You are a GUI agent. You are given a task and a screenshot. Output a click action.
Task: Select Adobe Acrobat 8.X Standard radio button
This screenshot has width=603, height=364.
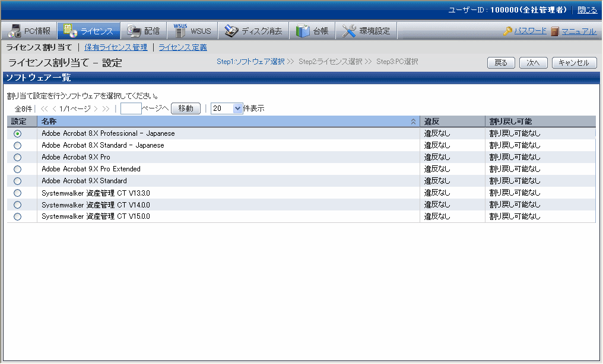(17, 145)
